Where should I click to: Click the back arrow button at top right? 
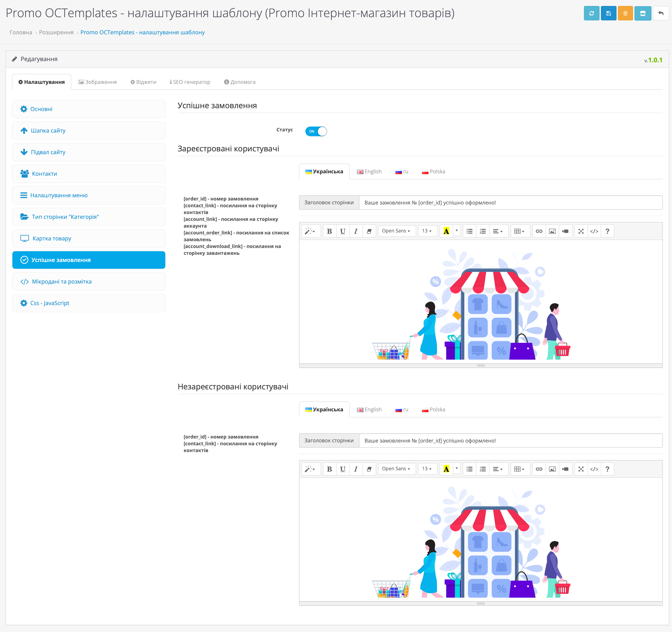coord(660,14)
